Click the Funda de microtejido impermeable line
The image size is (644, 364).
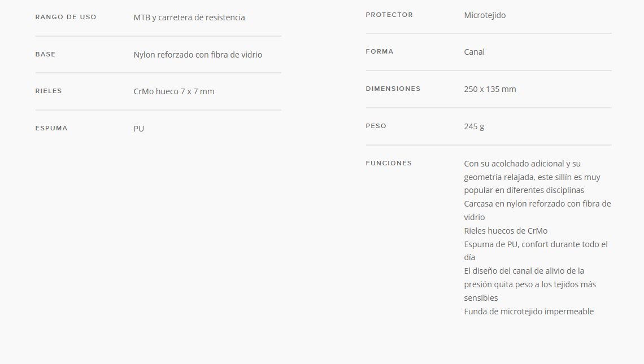pyautogui.click(x=529, y=312)
